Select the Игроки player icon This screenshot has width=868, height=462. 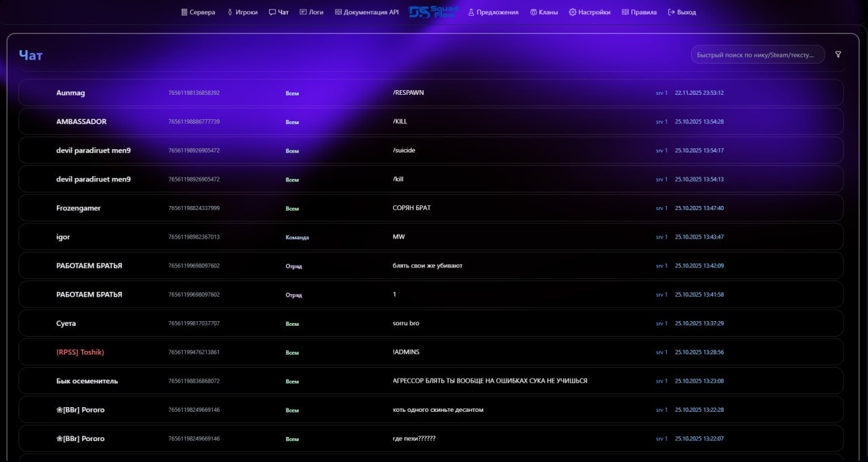pos(229,12)
